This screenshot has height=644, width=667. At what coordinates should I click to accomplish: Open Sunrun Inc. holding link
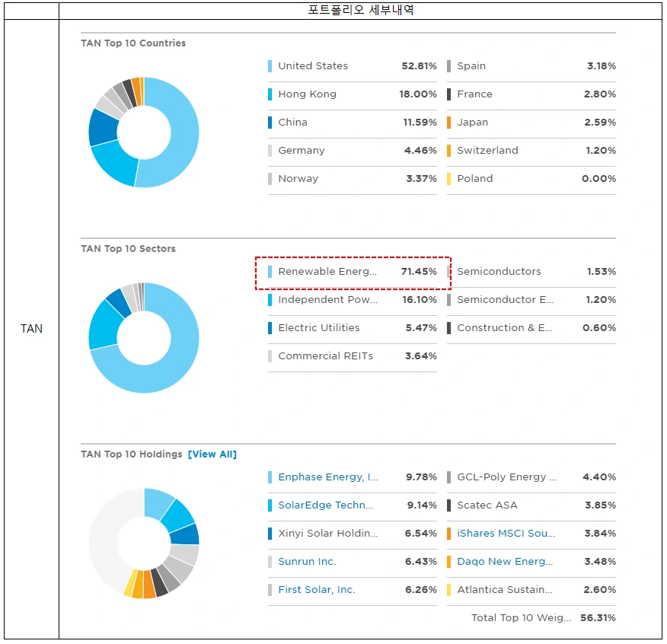(x=307, y=562)
